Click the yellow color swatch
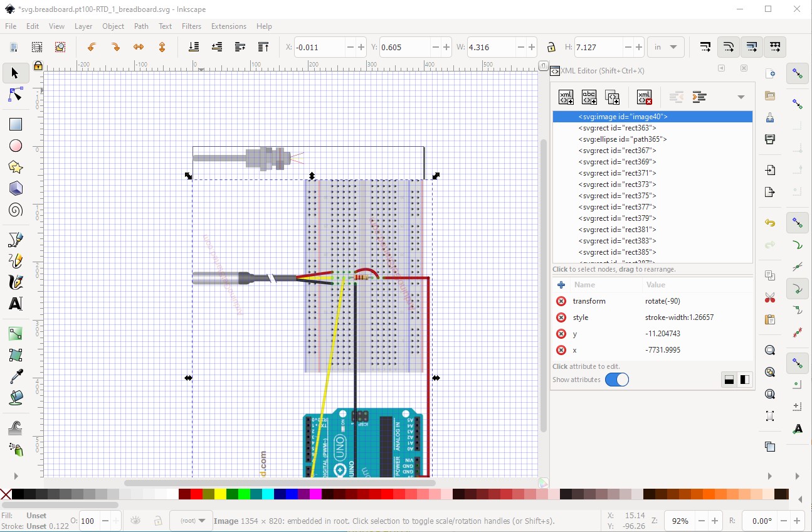This screenshot has width=812, height=532. pyautogui.click(x=220, y=494)
